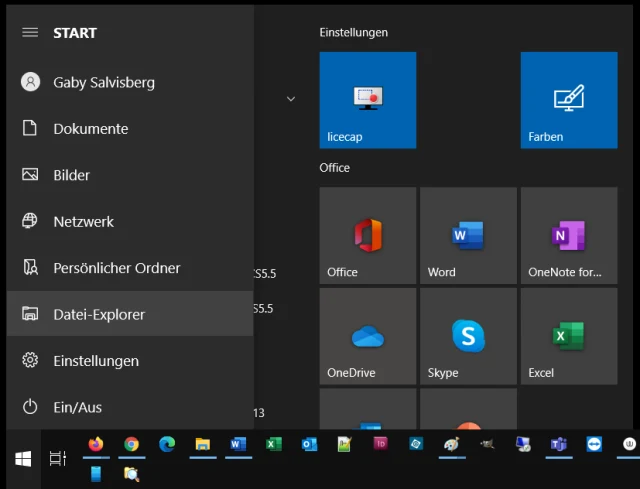Click the Windows Start button
The image size is (640, 489).
click(23, 458)
